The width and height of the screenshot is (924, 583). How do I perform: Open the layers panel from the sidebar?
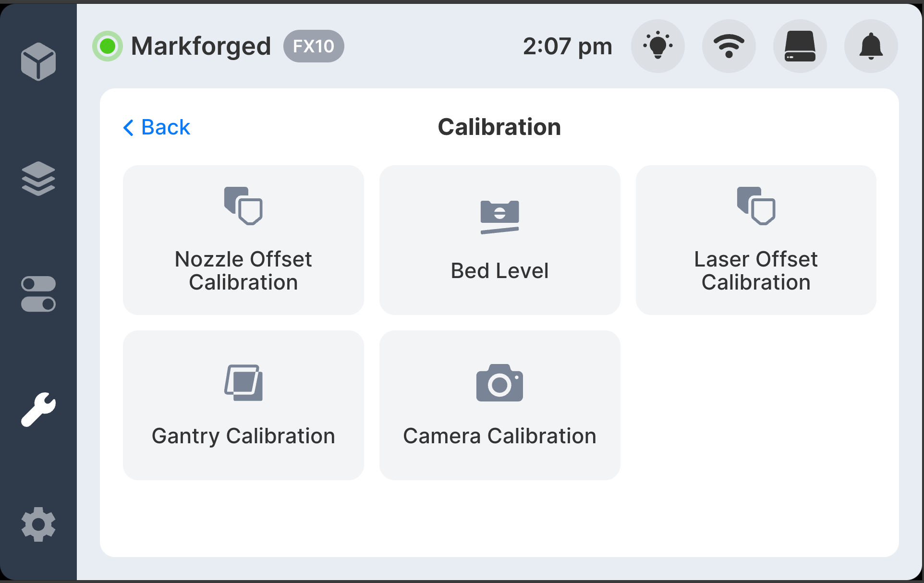tap(38, 178)
